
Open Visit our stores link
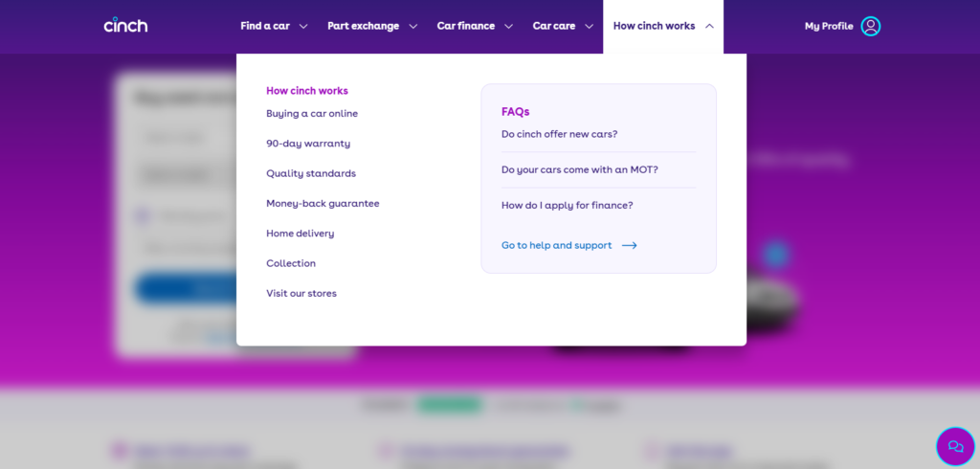point(301,293)
